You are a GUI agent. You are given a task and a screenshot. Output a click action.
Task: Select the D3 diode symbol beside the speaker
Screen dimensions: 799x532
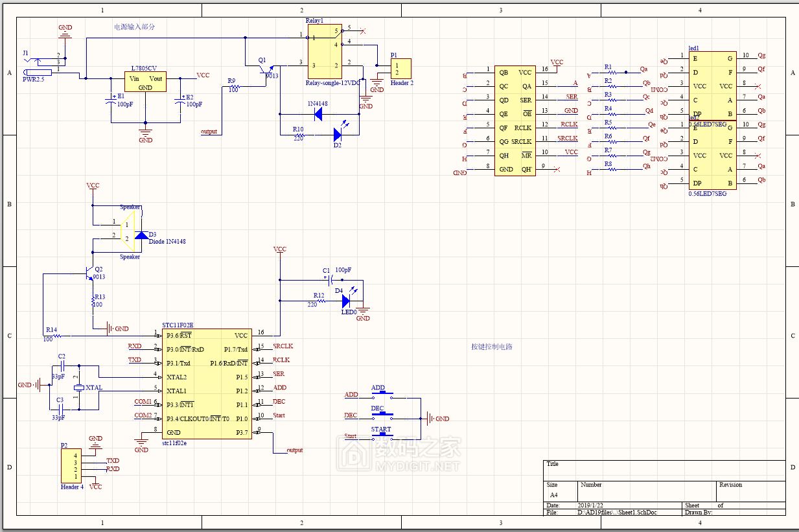(x=141, y=235)
